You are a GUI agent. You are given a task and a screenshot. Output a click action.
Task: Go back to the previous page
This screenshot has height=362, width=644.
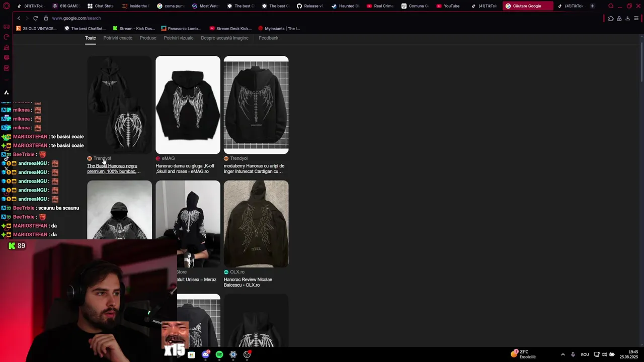coord(19,18)
